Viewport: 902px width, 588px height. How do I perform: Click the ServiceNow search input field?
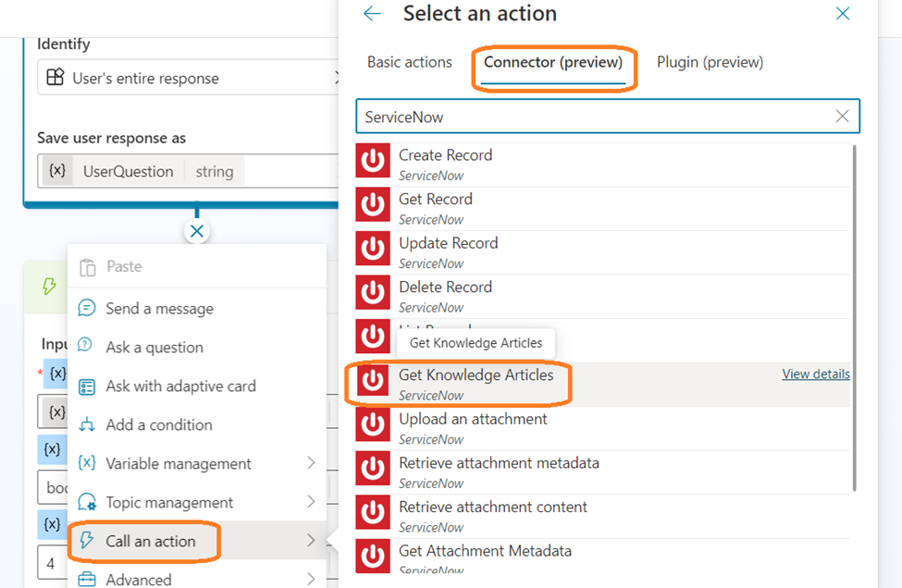pyautogui.click(x=592, y=117)
